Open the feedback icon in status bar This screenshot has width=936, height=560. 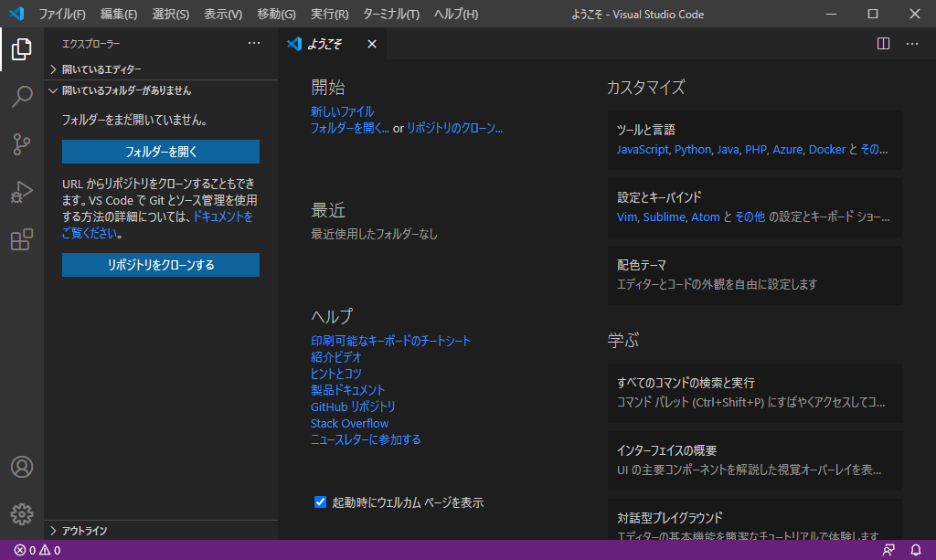888,550
